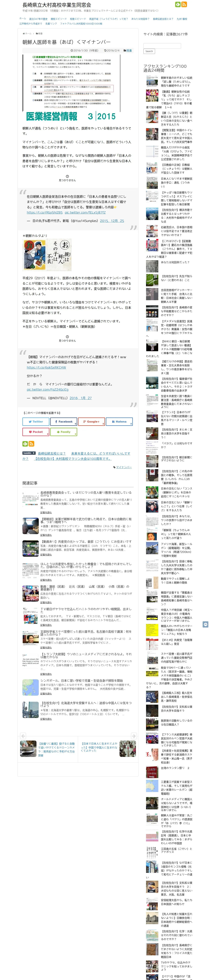The image size is (210, 980).
Task: Click the green Feedly icon below share buttons
Action: [25, 444]
